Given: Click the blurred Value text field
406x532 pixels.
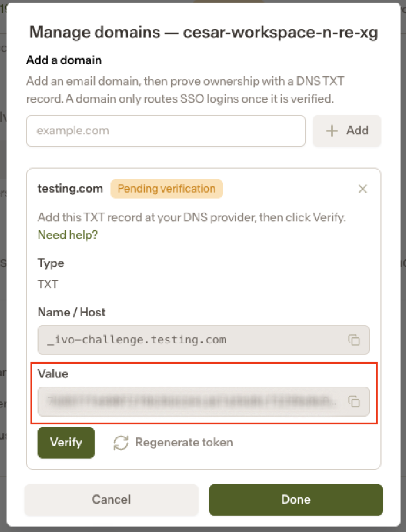Looking at the screenshot, I should (204, 401).
